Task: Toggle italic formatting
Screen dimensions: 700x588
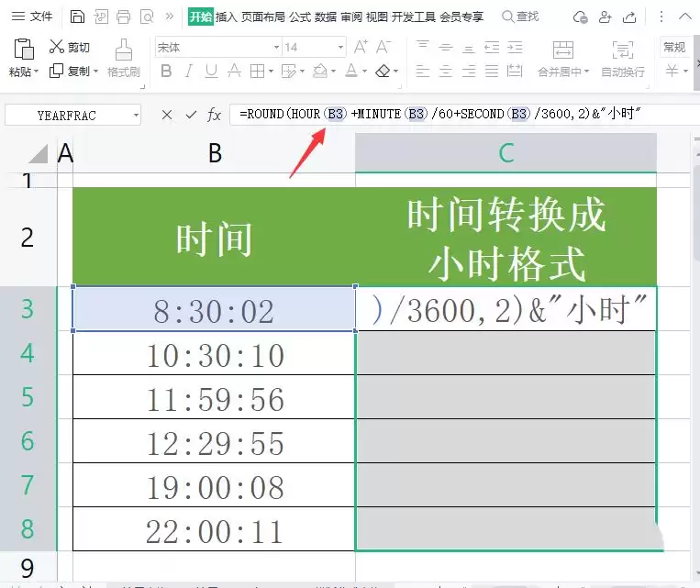Action: 189,71
